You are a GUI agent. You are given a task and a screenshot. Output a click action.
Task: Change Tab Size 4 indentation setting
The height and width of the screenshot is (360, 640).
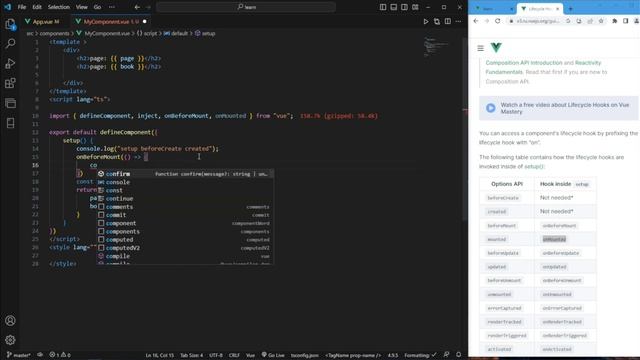coord(191,355)
